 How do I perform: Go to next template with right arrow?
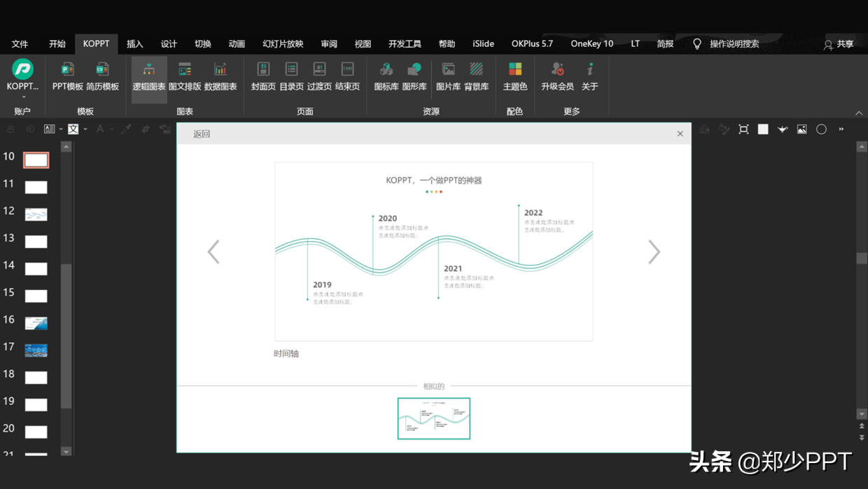coord(654,252)
